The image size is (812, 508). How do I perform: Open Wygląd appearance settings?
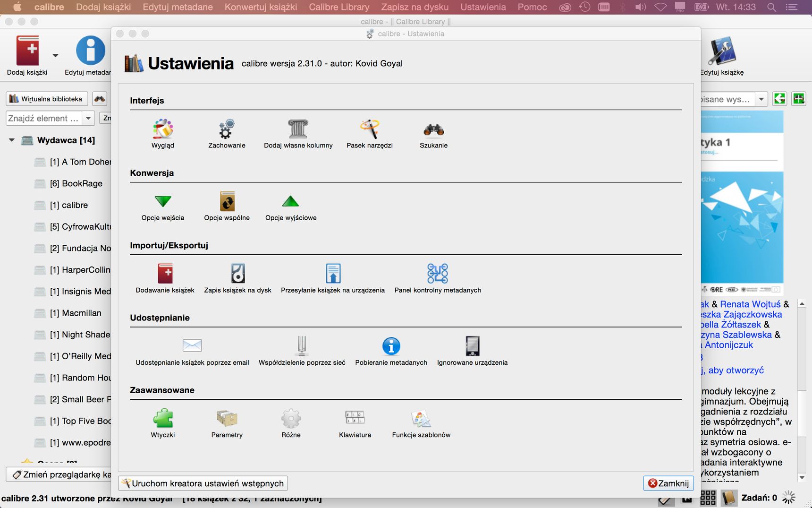(162, 134)
